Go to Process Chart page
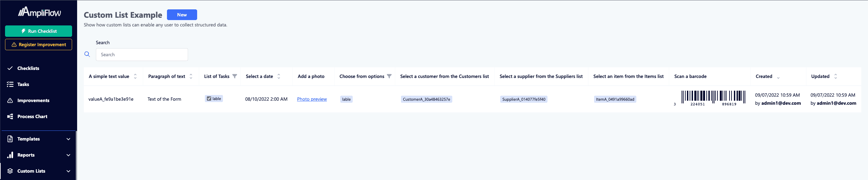 pos(32,116)
